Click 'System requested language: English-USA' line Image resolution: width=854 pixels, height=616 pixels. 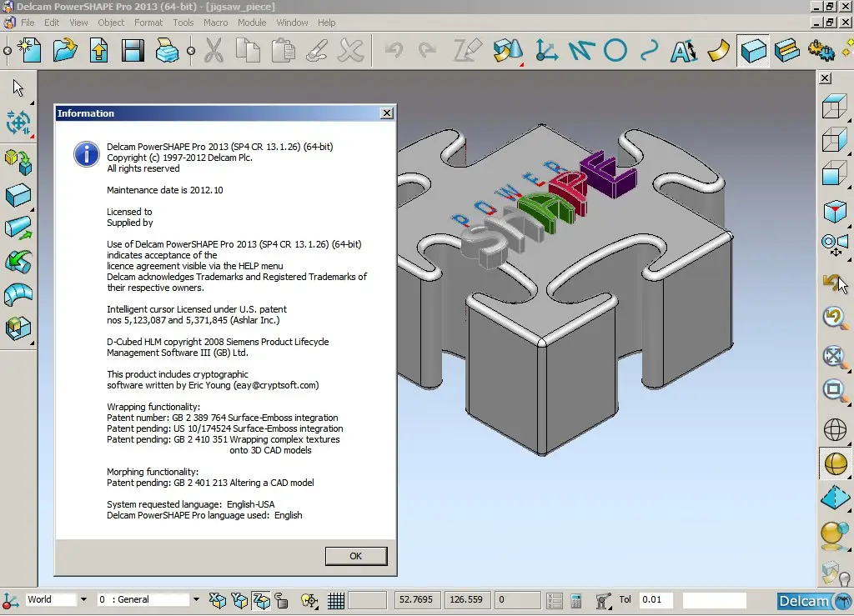click(191, 504)
